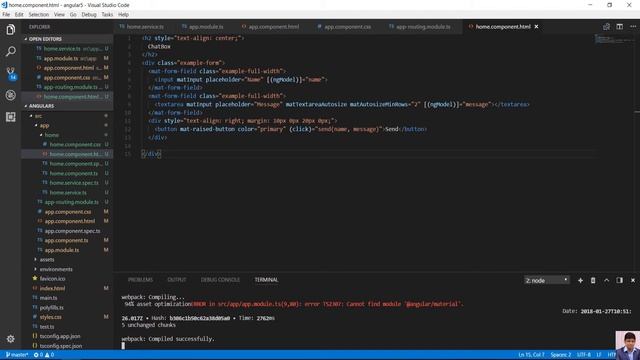Click in the terminal input area
Image resolution: width=640 pixels, height=360 pixels.
123,346
